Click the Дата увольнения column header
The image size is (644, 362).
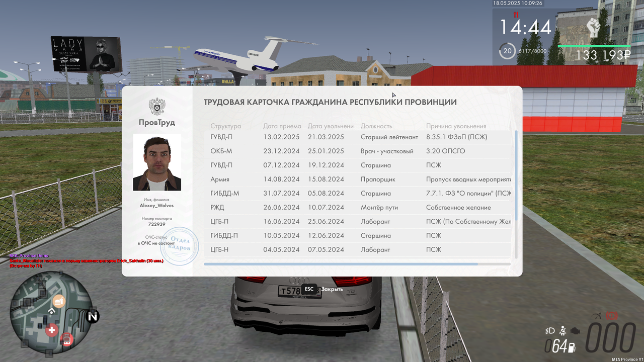tap(331, 126)
